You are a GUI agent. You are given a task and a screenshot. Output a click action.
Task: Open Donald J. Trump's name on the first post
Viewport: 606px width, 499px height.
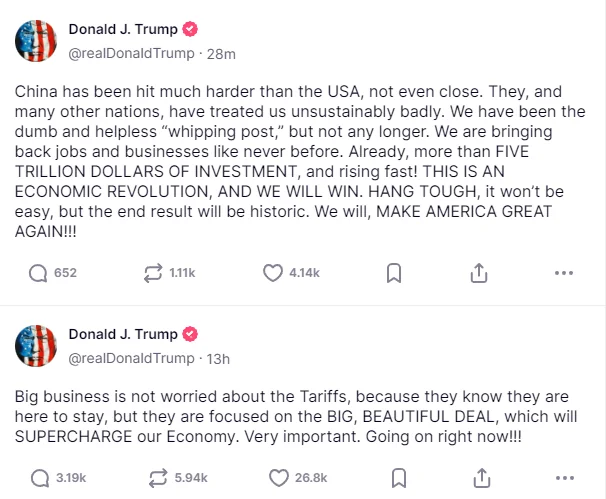click(x=120, y=30)
